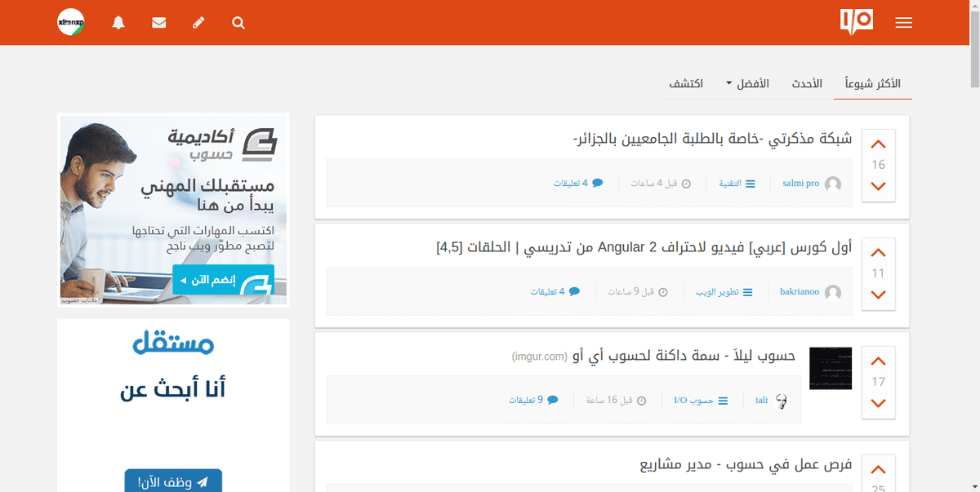Click iali user avatar

click(782, 401)
